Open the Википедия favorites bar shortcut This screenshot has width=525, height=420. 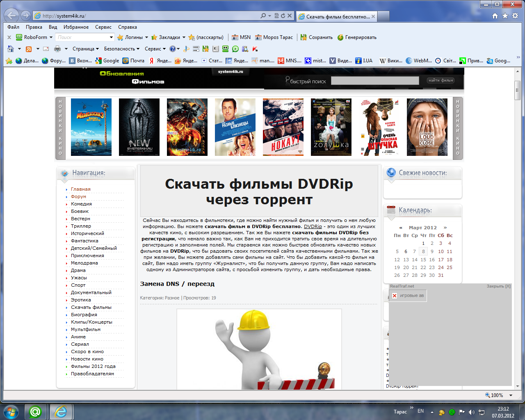391,61
